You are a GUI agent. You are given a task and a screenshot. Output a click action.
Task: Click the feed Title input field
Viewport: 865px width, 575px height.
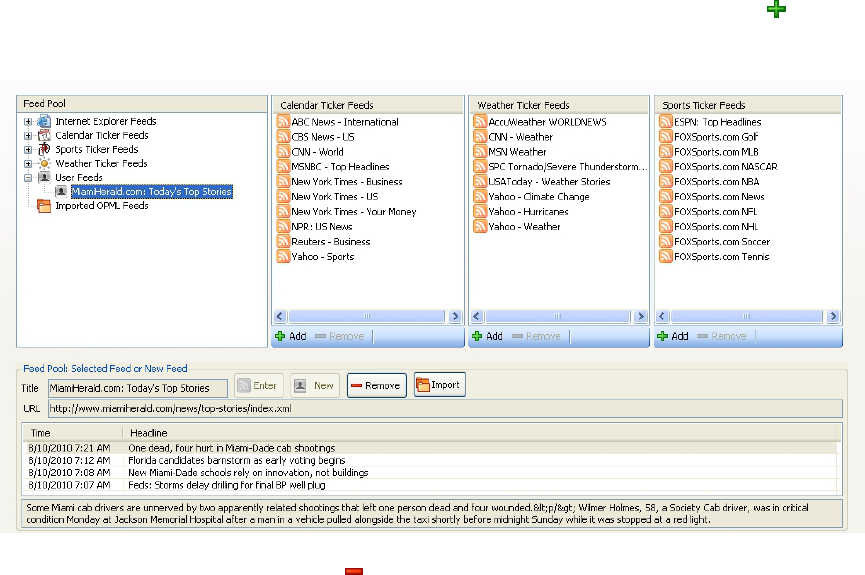pos(138,388)
